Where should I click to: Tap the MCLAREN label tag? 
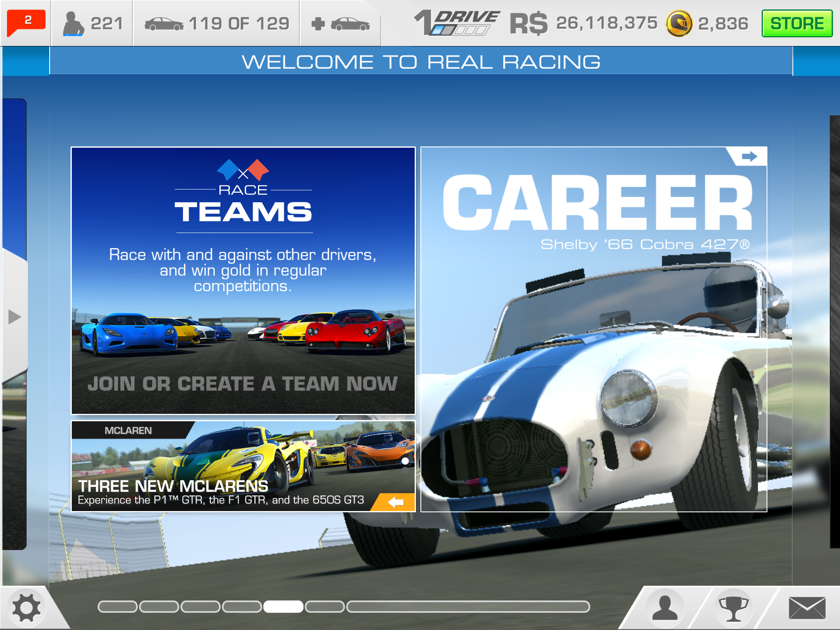(128, 430)
